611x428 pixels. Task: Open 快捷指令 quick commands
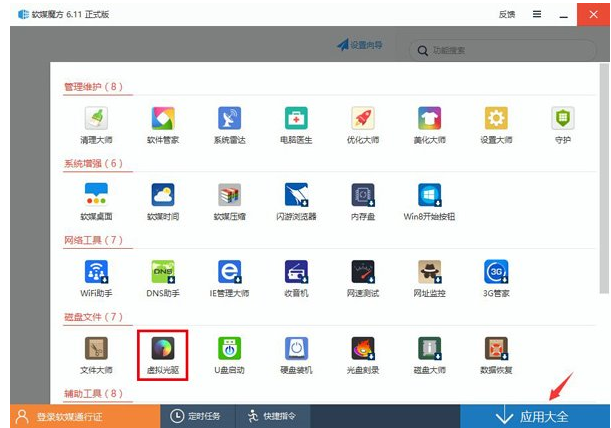(273, 416)
